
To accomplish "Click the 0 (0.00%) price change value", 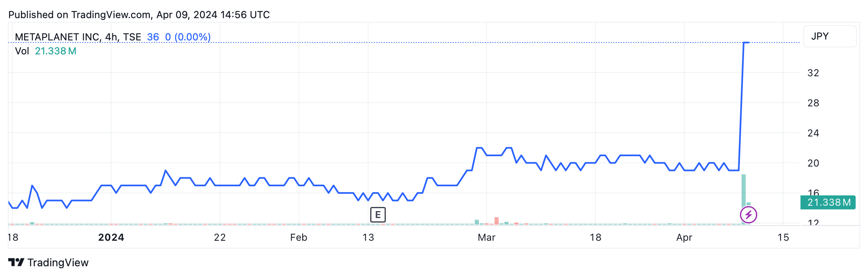I will 188,37.
